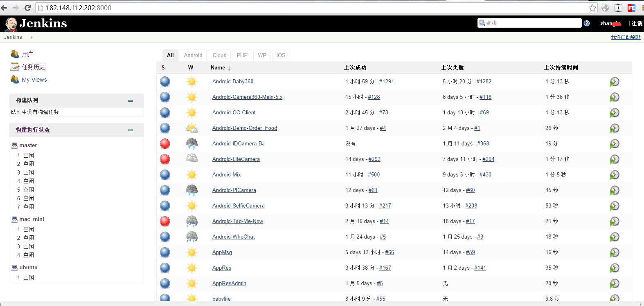Open the 用户 page from sidebar
644x306 pixels.
[28, 54]
